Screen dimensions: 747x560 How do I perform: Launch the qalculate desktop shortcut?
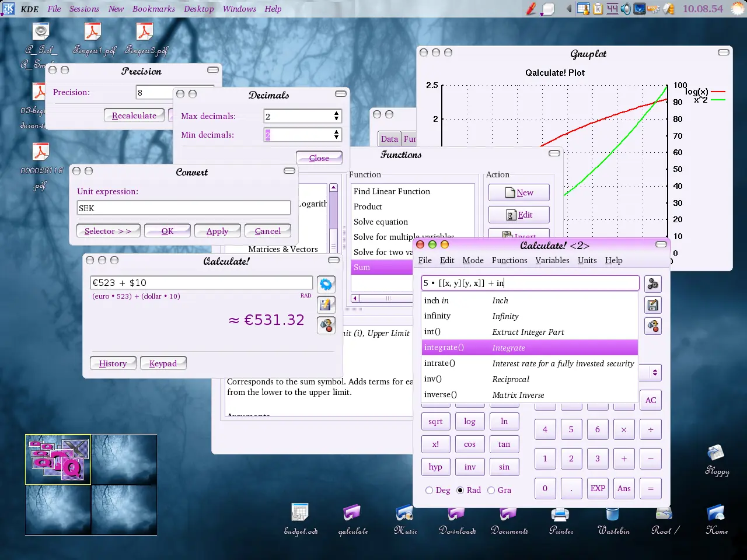pyautogui.click(x=353, y=519)
